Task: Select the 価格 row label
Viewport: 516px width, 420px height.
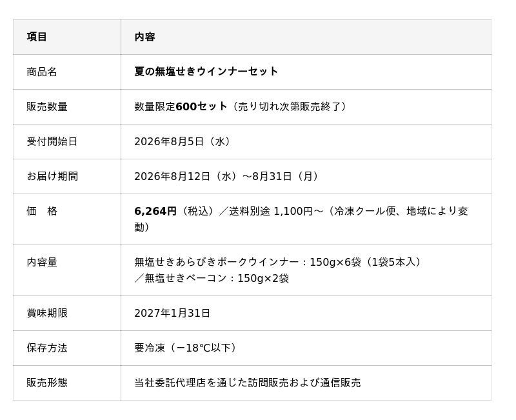Action: [42, 212]
